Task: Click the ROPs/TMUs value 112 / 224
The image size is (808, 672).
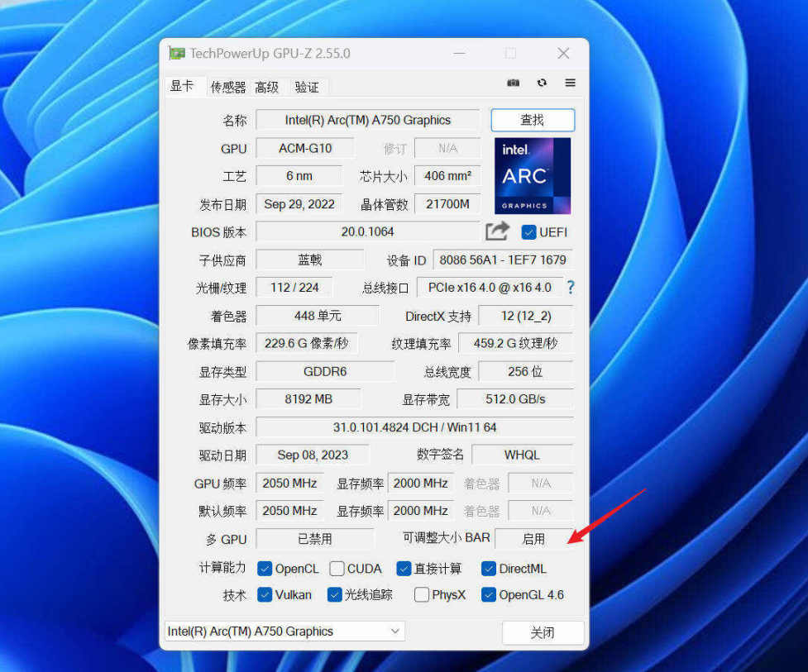Action: (x=294, y=288)
